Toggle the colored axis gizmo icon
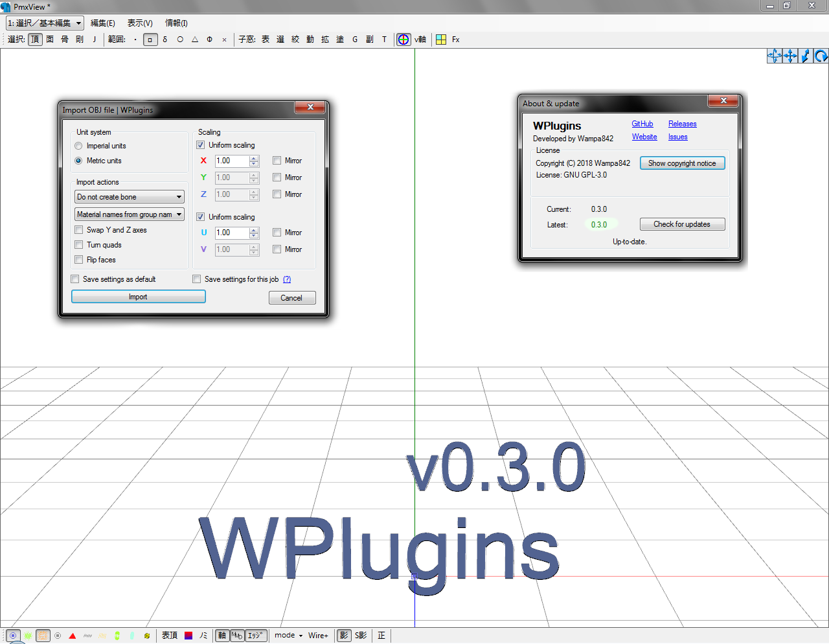Screen dimensions: 829x644 (403, 40)
